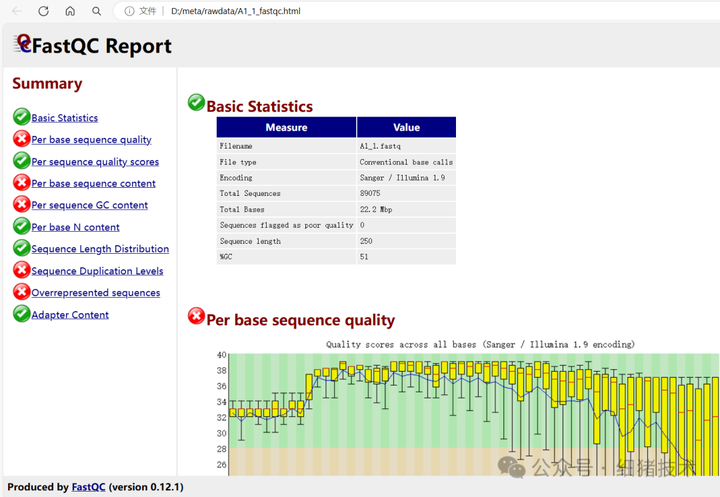720x497 pixels.
Task: Click the search magnifier icon in toolbar
Action: click(96, 11)
